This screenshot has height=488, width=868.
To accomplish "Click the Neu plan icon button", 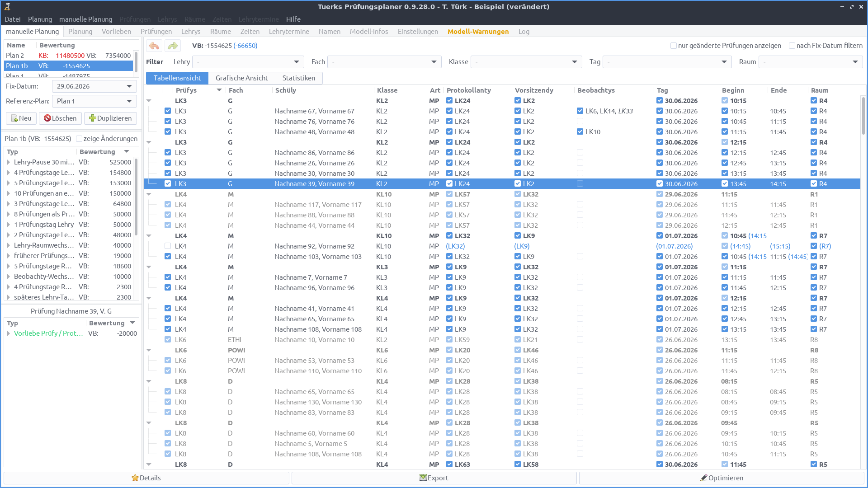I will pyautogui.click(x=21, y=118).
